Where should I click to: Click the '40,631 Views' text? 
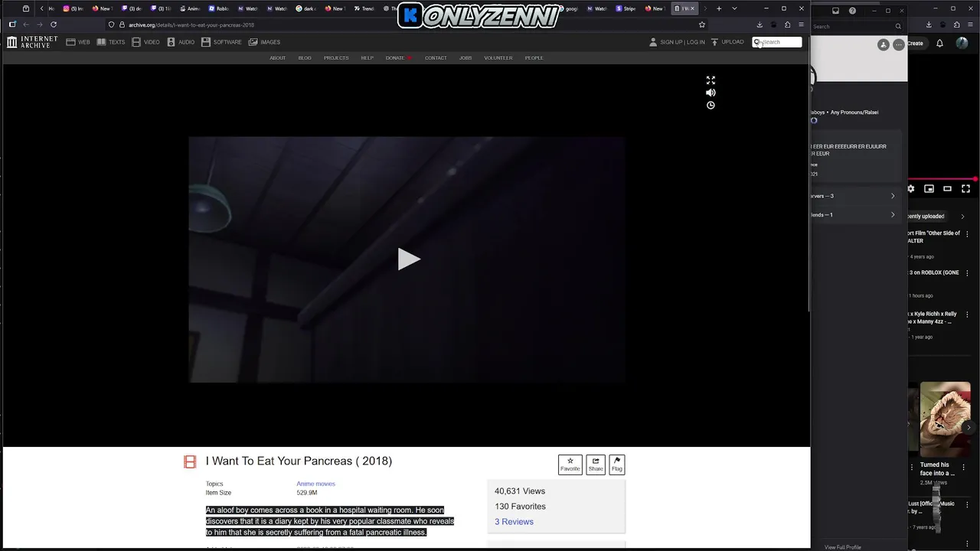(x=520, y=491)
